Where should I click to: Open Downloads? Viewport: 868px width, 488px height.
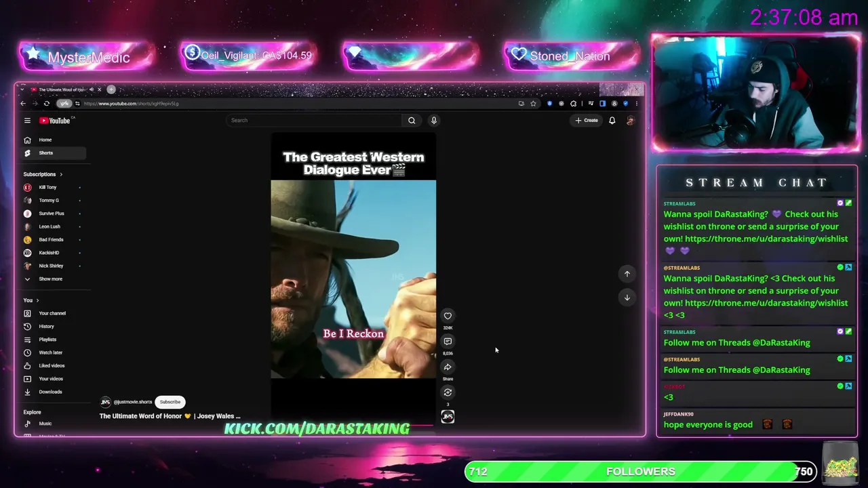point(52,392)
